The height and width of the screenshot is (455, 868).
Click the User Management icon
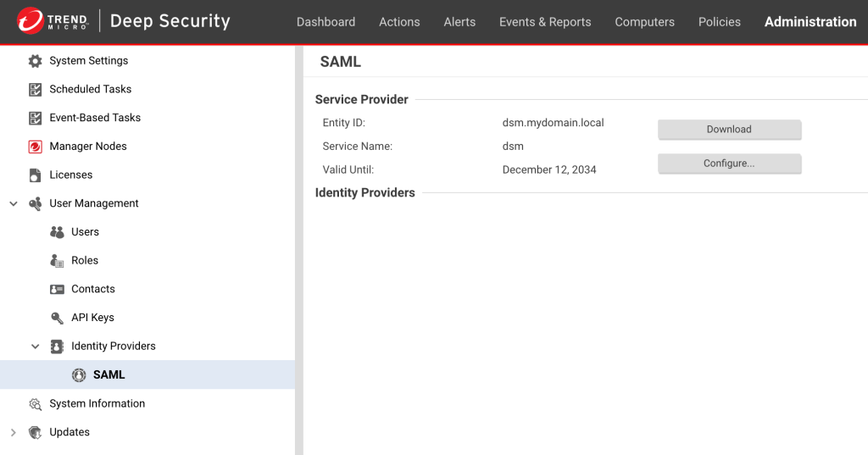pyautogui.click(x=35, y=203)
